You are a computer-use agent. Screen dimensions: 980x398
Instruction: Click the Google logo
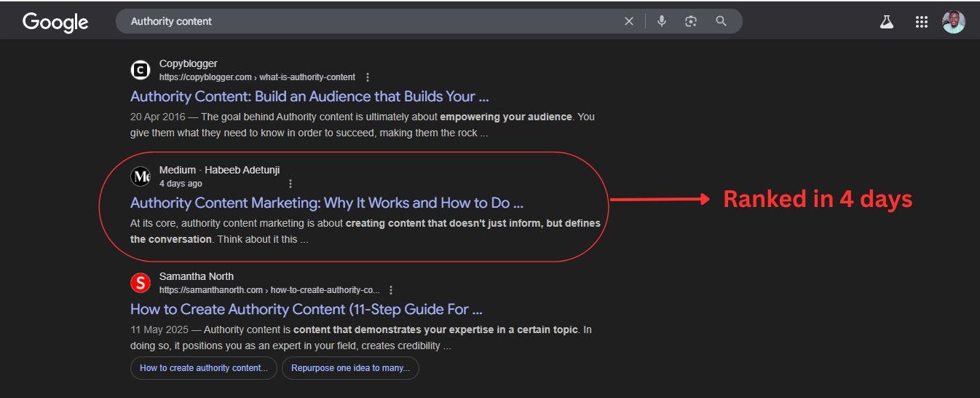pos(55,22)
